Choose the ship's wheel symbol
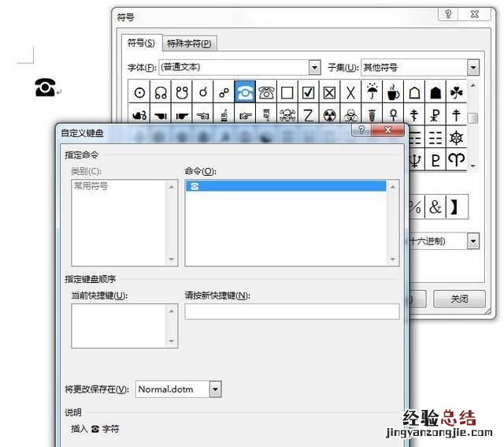This screenshot has width=504, height=447. coord(456,138)
